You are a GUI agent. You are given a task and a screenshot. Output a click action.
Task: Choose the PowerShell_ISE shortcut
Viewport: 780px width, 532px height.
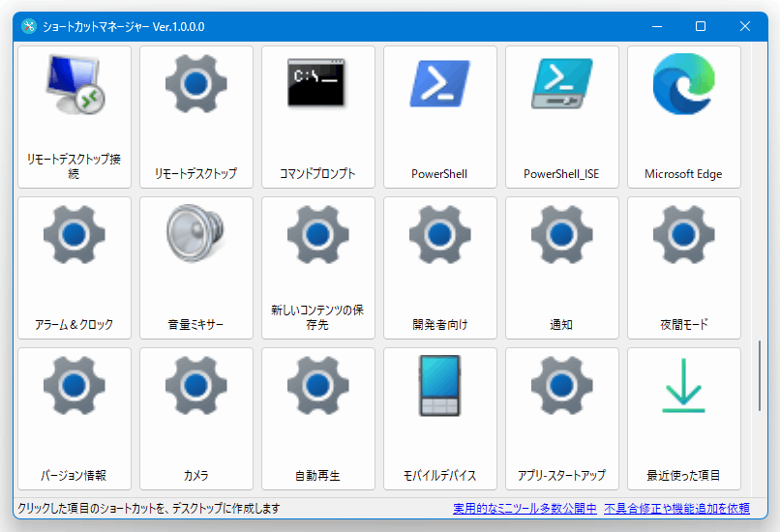point(561,84)
